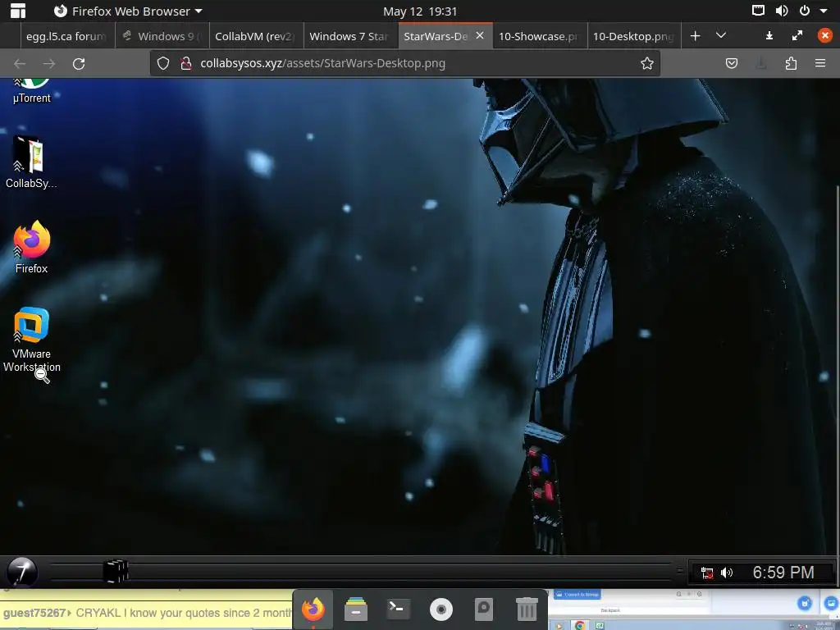Image resolution: width=840 pixels, height=630 pixels.
Task: Click the insecure connection padlock icon
Action: 186,64
